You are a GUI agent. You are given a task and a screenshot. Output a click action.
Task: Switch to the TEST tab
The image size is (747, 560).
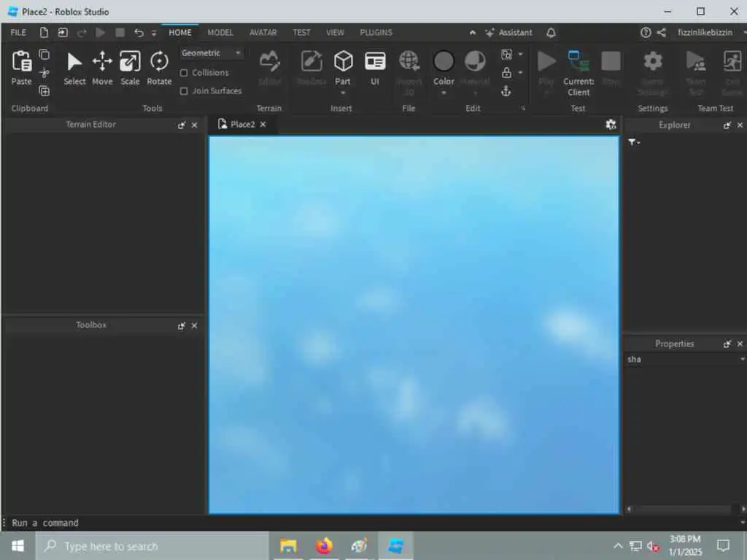click(x=301, y=32)
